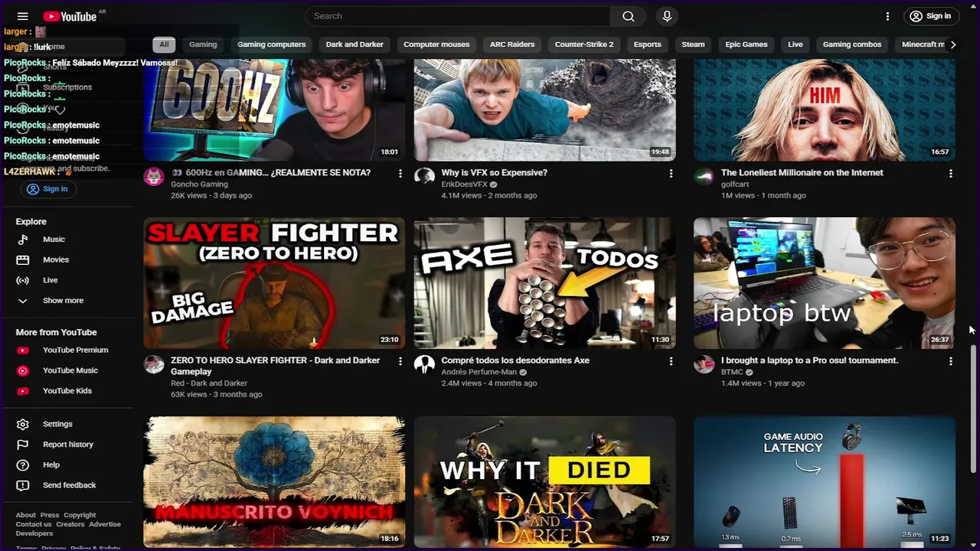Open YouTube Music link
Screen dimensions: 980x551
click(x=70, y=370)
